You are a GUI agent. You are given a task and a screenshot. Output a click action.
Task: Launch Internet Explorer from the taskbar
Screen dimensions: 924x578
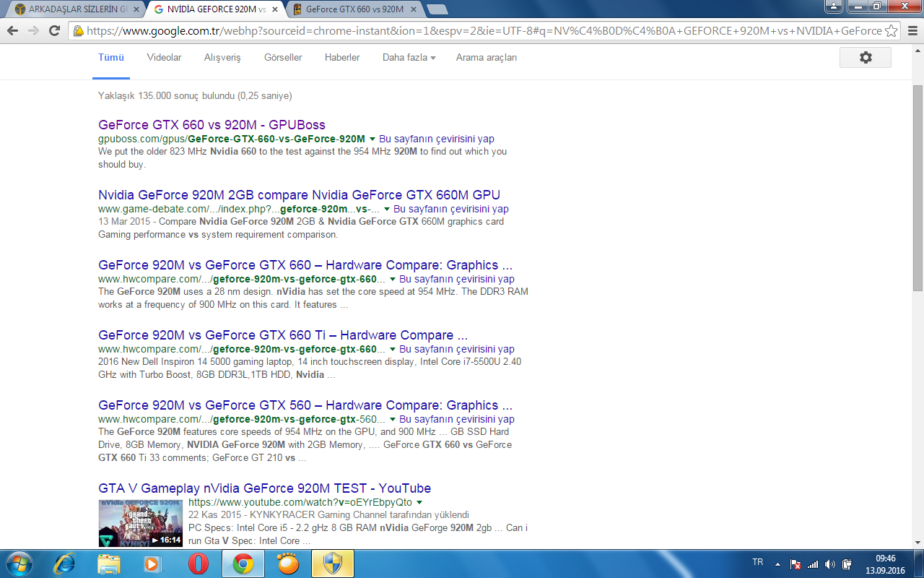click(64, 564)
